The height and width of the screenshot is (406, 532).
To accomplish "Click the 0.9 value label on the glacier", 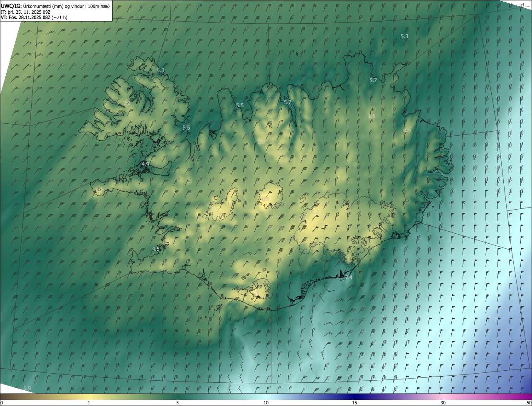I will pos(266,199).
